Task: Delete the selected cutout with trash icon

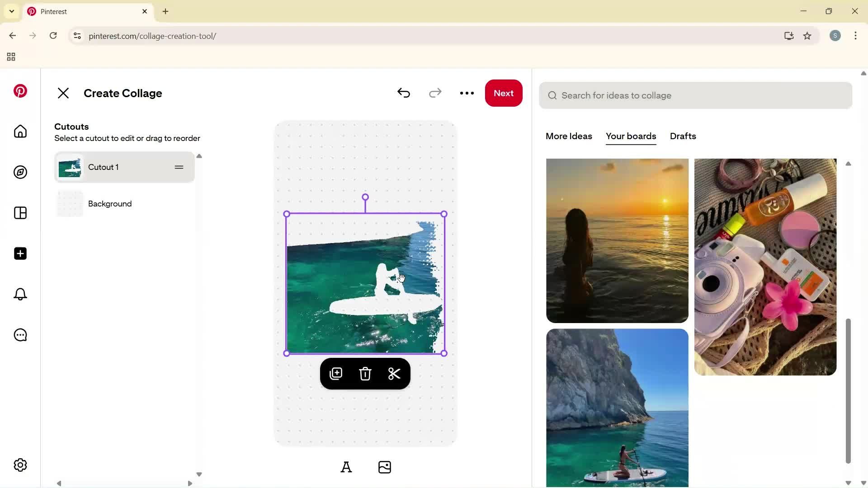Action: [x=365, y=374]
